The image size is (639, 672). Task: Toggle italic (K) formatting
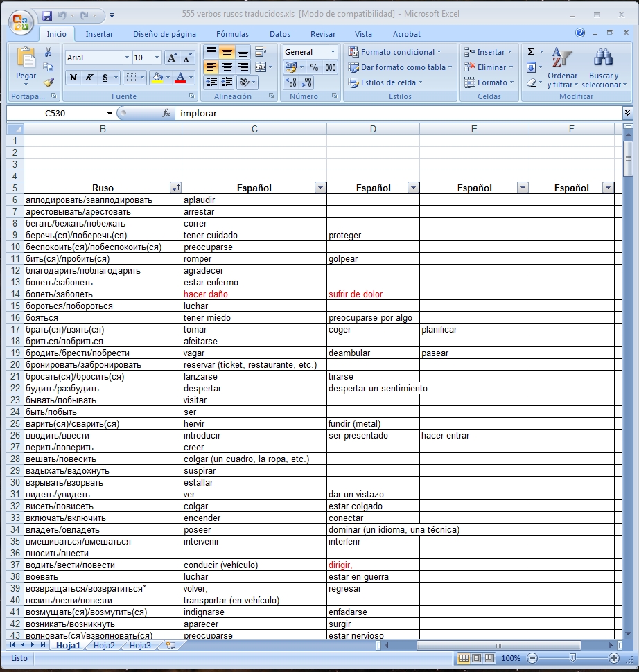89,78
